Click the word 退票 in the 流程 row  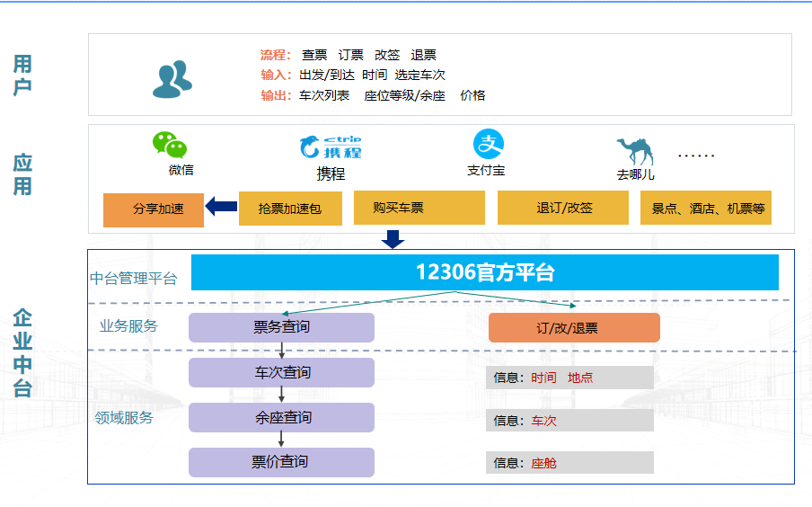(424, 55)
